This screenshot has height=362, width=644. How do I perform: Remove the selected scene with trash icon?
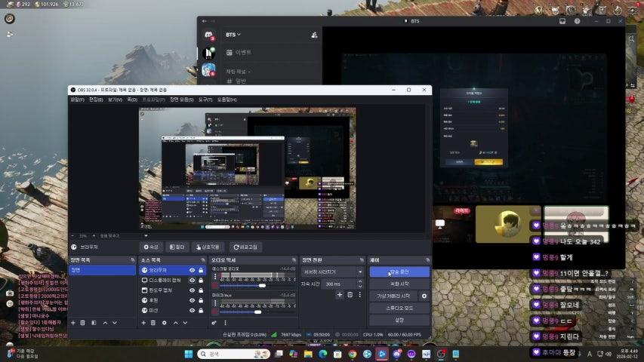coord(82,323)
